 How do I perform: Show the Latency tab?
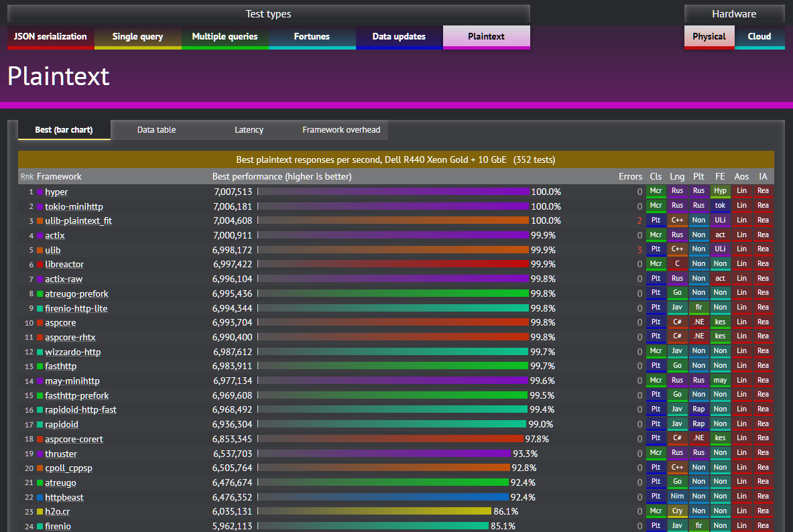(x=249, y=130)
